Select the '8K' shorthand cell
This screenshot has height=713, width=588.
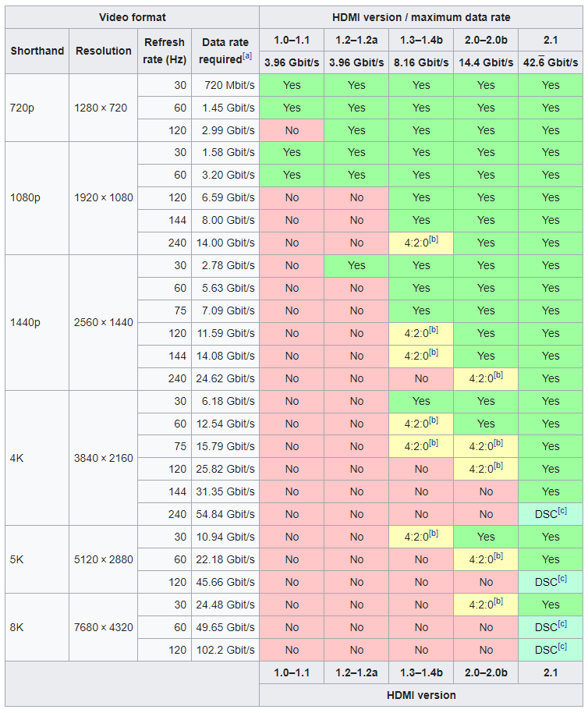tap(37, 627)
